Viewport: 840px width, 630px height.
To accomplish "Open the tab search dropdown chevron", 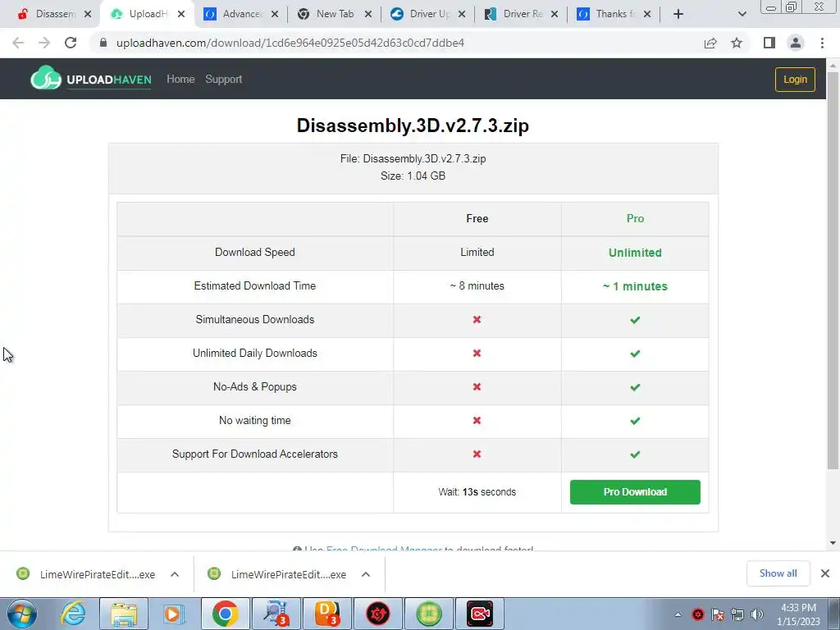I will (742, 14).
